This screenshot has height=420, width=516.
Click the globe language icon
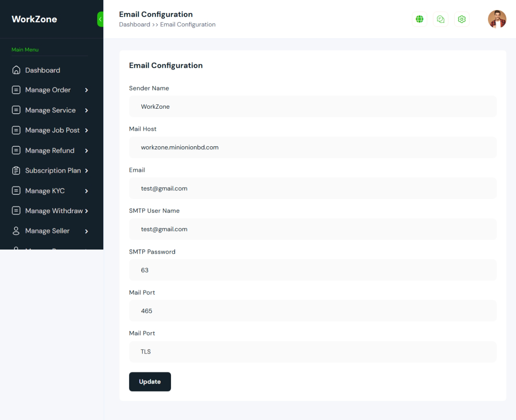tap(419, 19)
